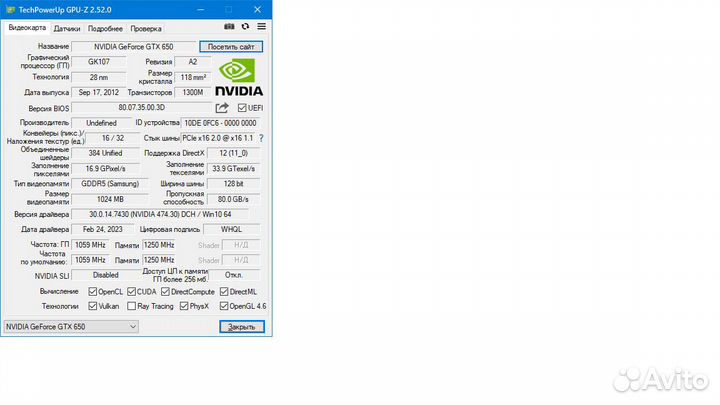This screenshot has height=405, width=720.
Task: Click the NVIDIA SLI Disabled value
Action: (106, 275)
